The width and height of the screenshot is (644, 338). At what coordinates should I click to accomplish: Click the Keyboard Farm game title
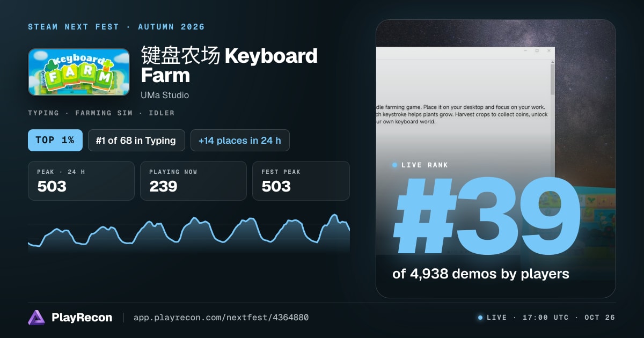point(229,65)
